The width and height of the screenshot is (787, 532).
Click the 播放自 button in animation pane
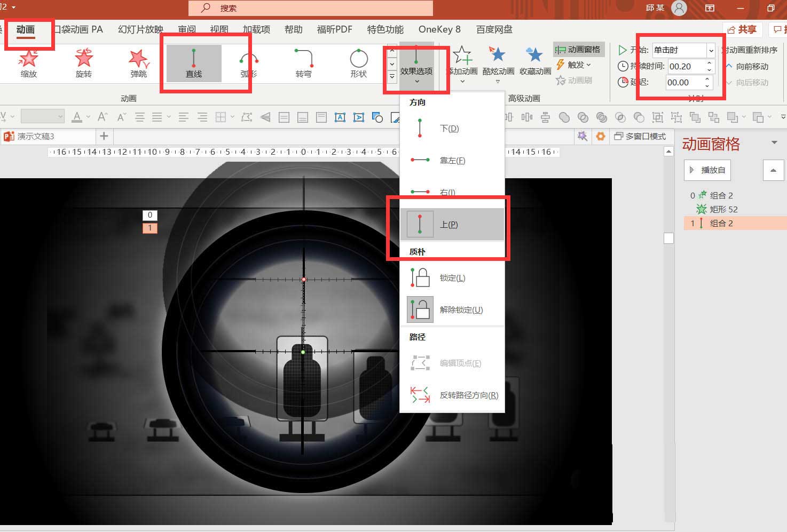click(707, 170)
